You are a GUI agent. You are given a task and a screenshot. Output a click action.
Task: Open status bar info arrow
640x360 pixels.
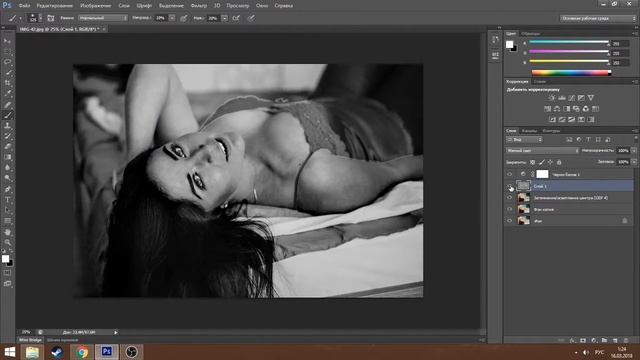[116, 332]
